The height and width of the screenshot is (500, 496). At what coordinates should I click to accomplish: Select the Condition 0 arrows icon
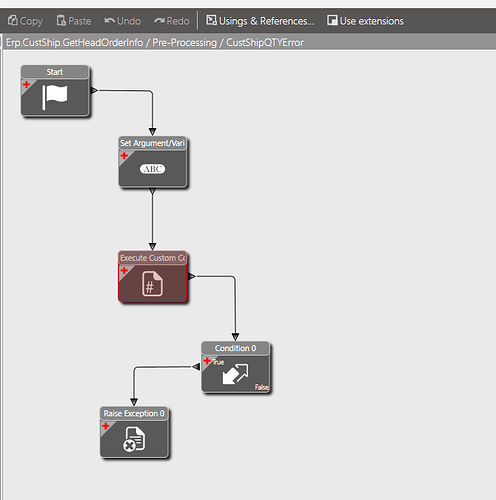pos(235,374)
